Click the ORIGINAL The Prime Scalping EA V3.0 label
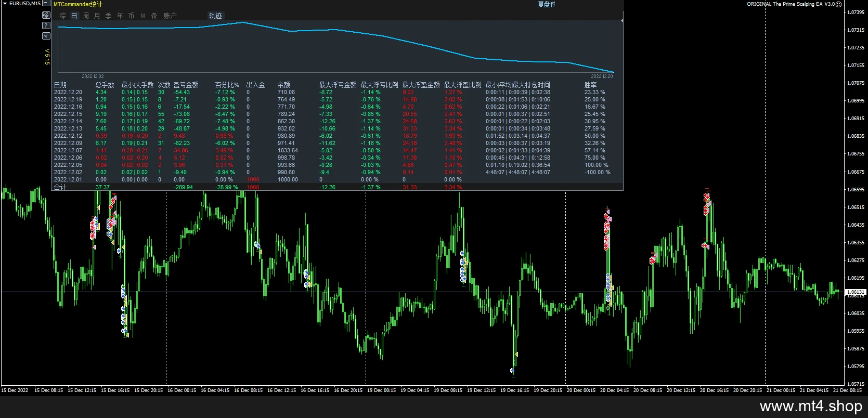Screen dimensions: 868x418 point(791,4)
